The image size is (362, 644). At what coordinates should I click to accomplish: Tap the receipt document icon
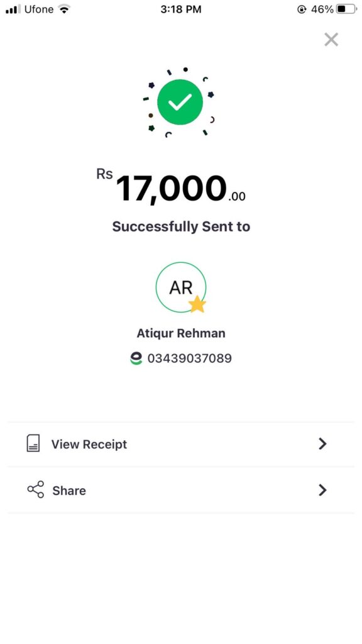[x=33, y=443]
